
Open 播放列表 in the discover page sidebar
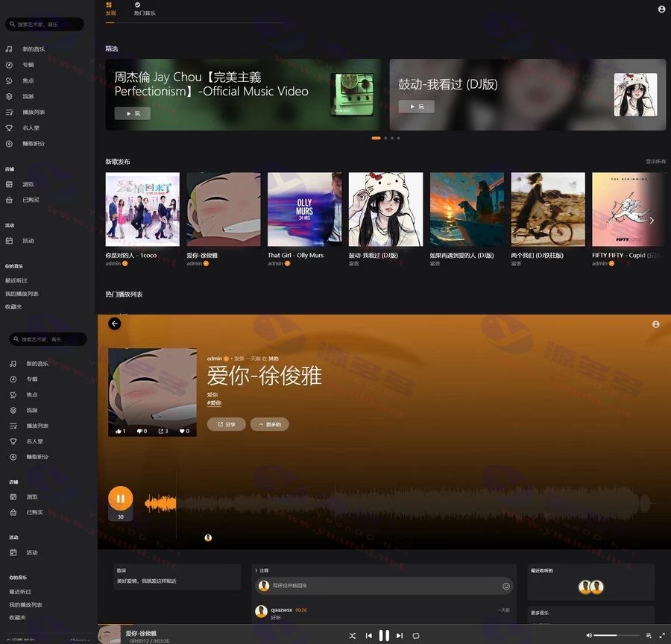pyautogui.click(x=25, y=112)
